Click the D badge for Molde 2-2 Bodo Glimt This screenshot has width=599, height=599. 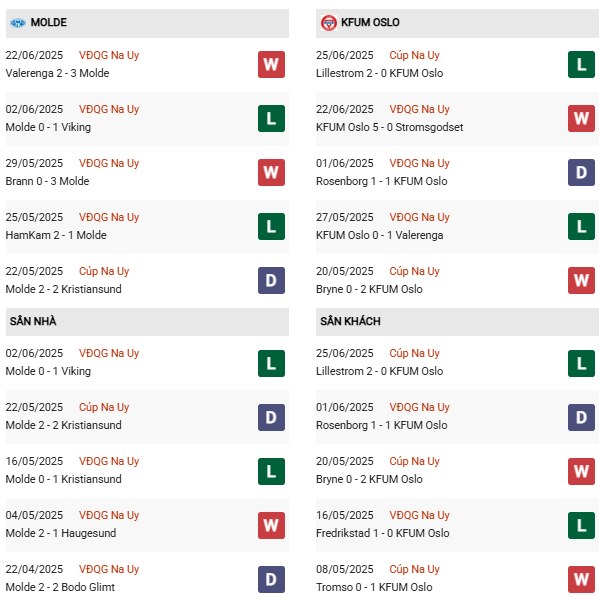click(x=271, y=579)
